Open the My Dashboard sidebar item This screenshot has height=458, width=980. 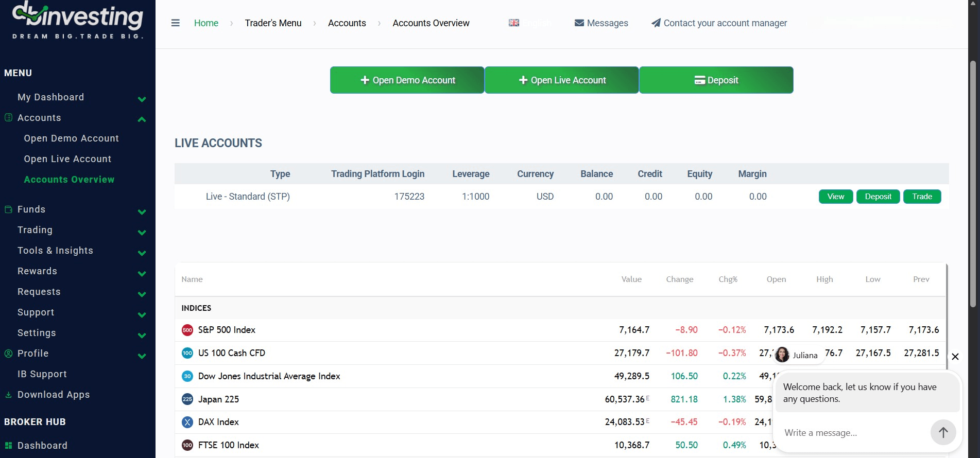pyautogui.click(x=50, y=97)
